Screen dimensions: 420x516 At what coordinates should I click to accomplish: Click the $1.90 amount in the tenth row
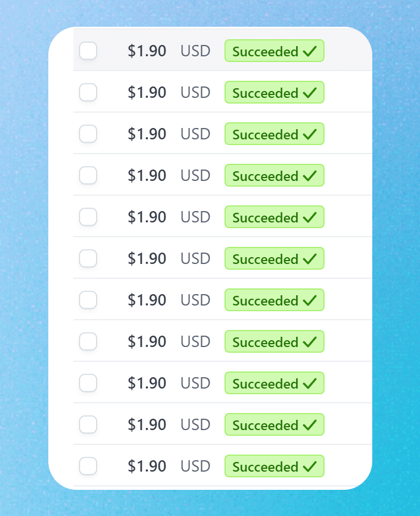pyautogui.click(x=147, y=425)
